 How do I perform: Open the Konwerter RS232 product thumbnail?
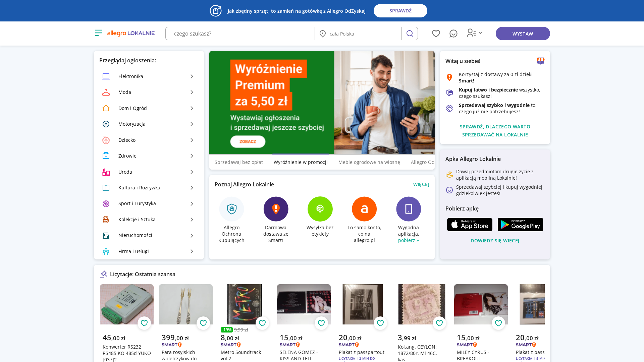(127, 304)
